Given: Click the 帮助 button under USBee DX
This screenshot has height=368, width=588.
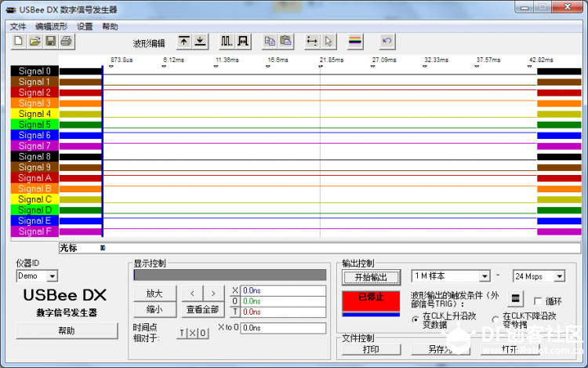Looking at the screenshot, I should point(67,330).
